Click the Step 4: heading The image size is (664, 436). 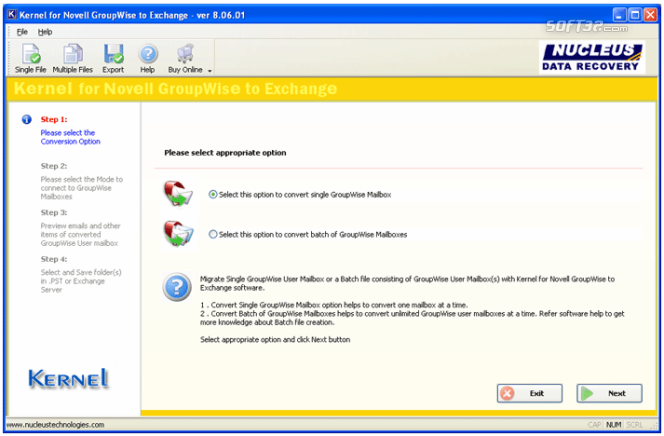[54, 259]
